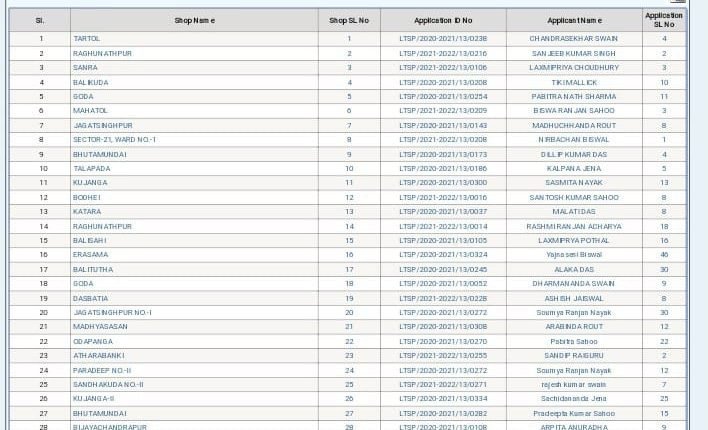Select the TALAPADA shop entry

[x=92, y=169]
